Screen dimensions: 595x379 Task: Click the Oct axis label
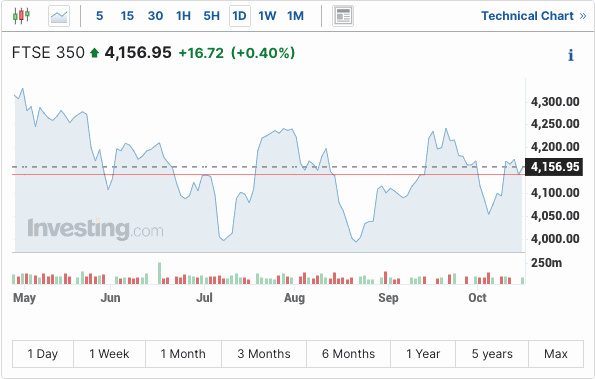tap(477, 298)
